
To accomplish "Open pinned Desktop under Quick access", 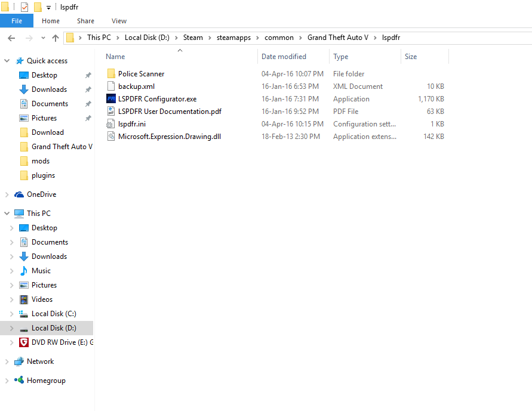I will (44, 75).
